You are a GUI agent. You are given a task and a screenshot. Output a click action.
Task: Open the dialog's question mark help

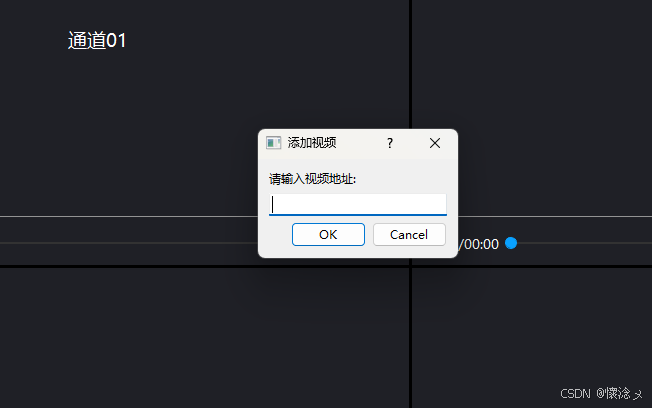click(x=390, y=143)
